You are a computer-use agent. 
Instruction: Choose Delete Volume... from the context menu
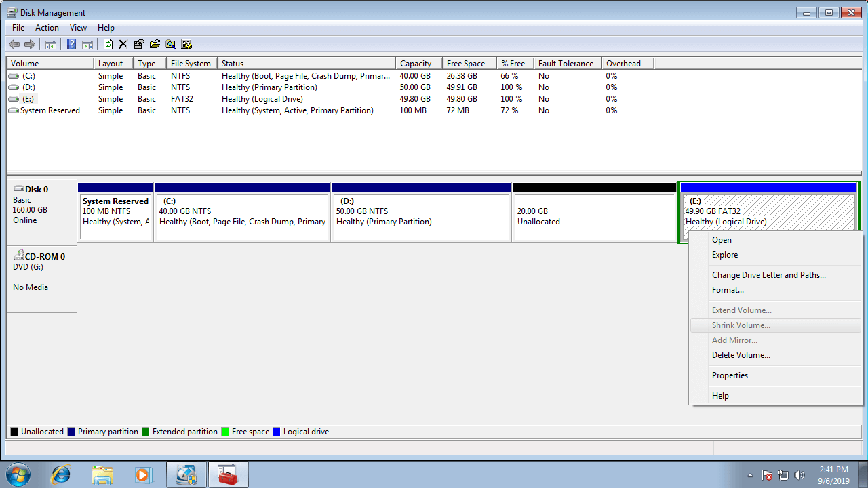click(741, 355)
